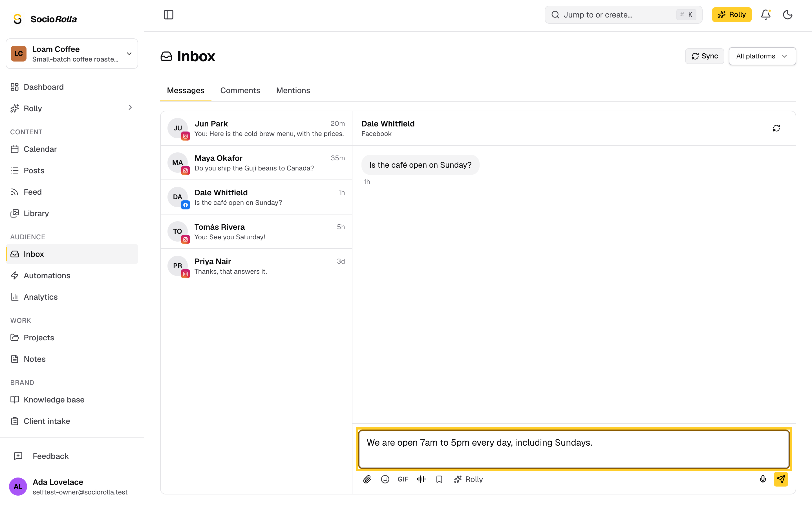812x508 pixels.
Task: Open Notes
Action: click(x=72, y=359)
